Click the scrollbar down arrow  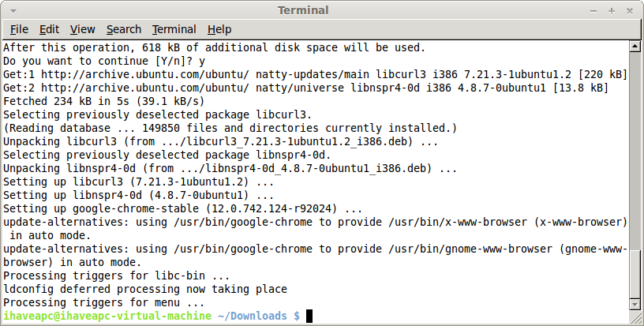click(635, 304)
